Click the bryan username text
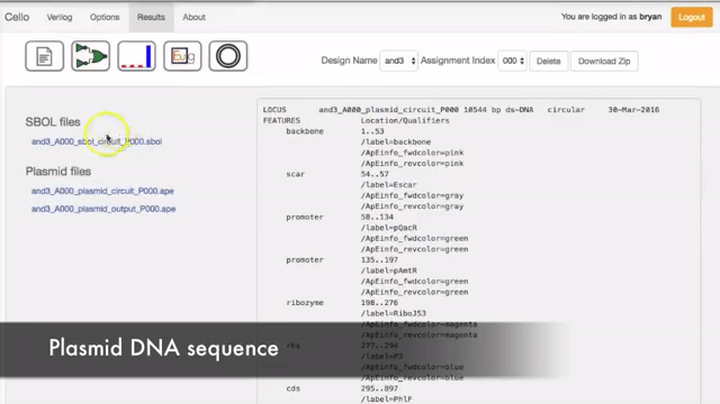720x404 pixels. (650, 17)
